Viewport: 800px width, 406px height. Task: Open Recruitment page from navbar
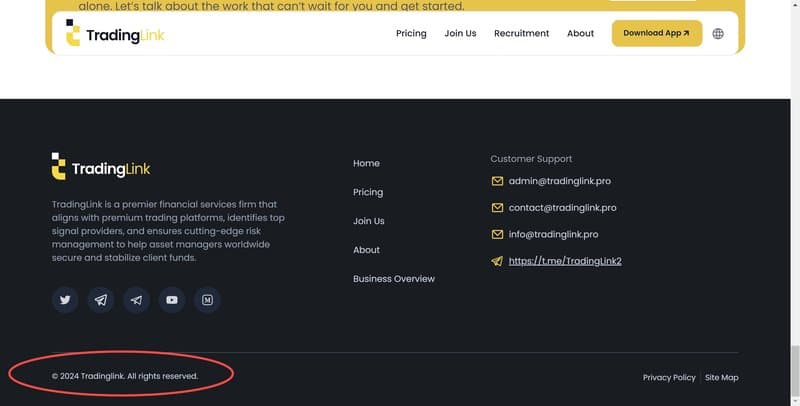pos(521,33)
